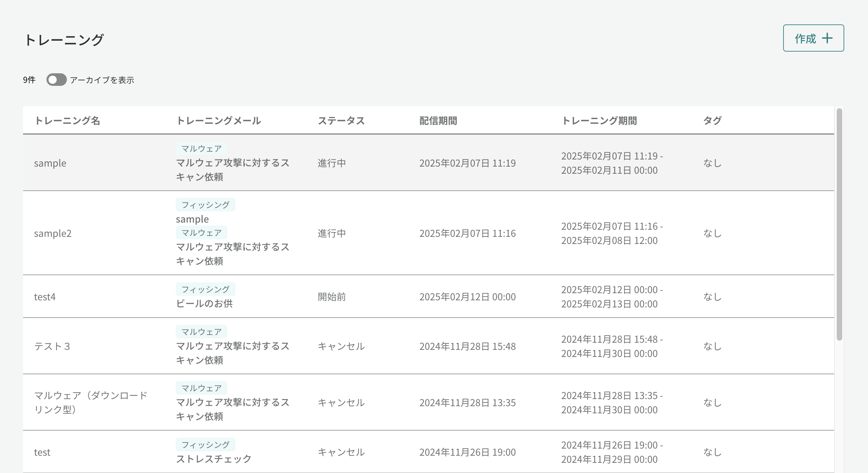
Task: Toggle the アーカイブを表示 switch
Action: 56,80
